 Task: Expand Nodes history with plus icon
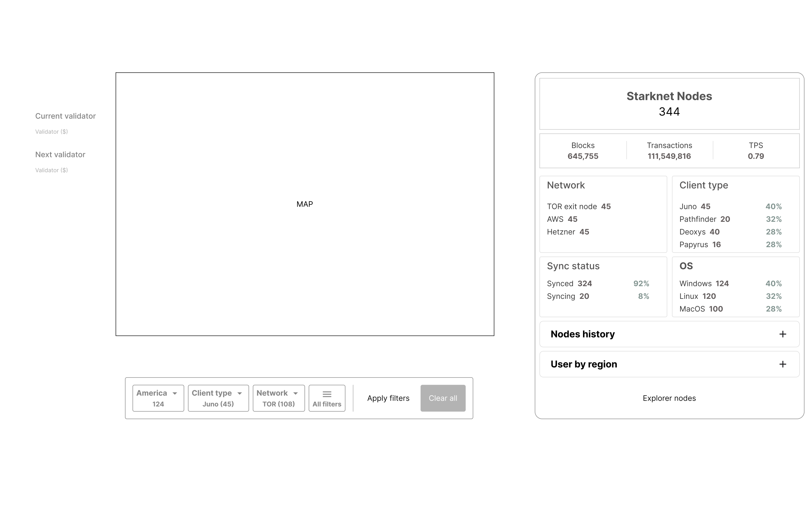pos(783,334)
